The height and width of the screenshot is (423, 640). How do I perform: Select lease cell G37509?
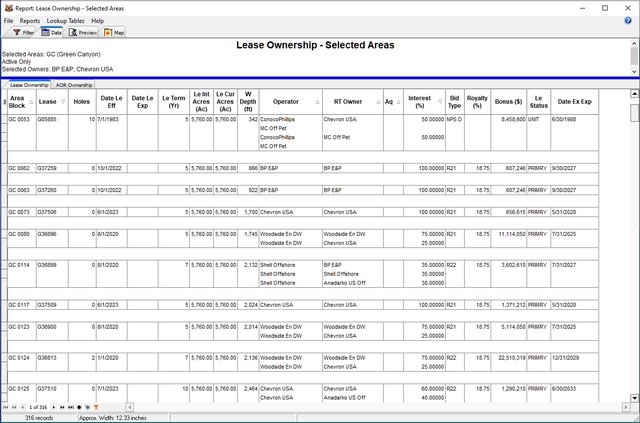tap(52, 305)
